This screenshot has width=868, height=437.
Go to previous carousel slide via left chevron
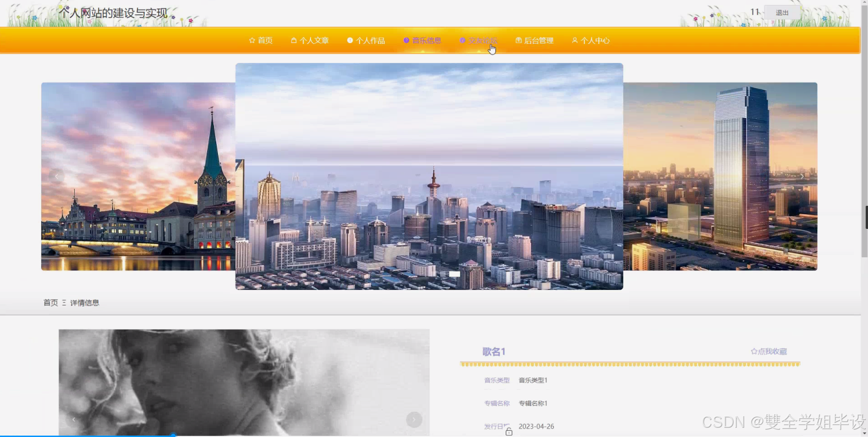click(56, 176)
